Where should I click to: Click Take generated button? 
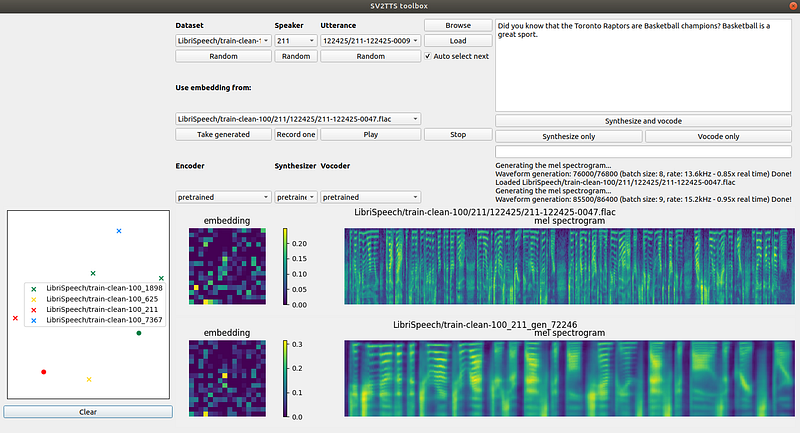tap(222, 134)
